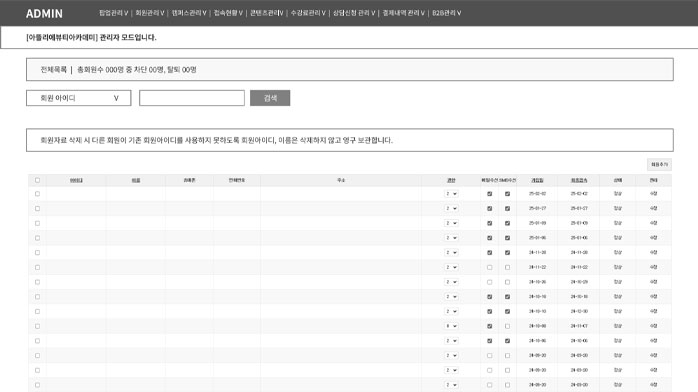This screenshot has height=392, width=698.
Task: Uncheck 메일수신 for row joined 25-01-27
Action: tap(490, 208)
